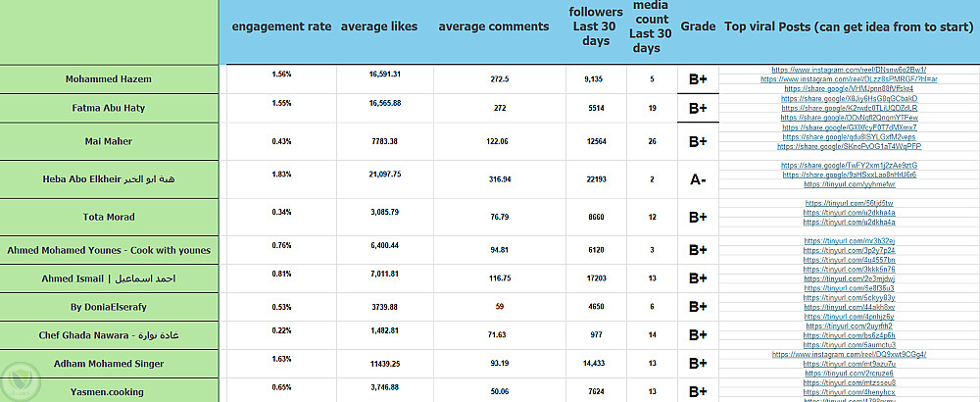Select the 'Heba Abo Elkheir' name cell
Viewport: 980px width, 402px height.
pos(109,179)
